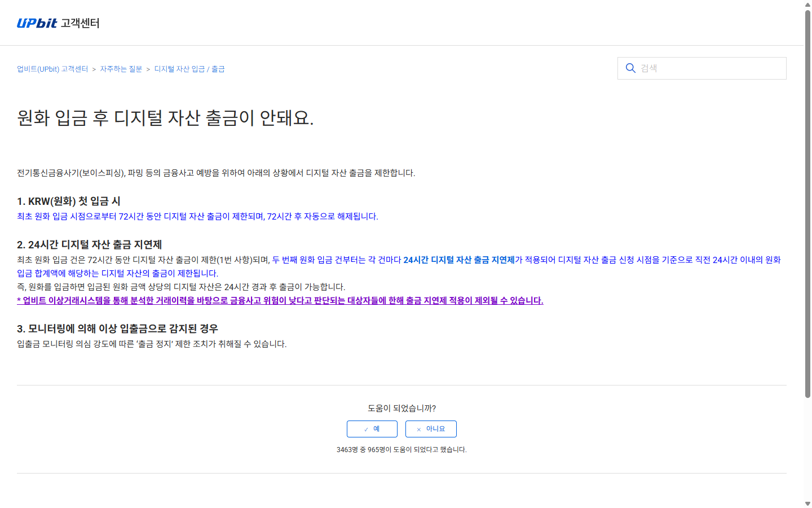Click the vertical scrollbar thumb
The image size is (812, 508).
(807, 203)
